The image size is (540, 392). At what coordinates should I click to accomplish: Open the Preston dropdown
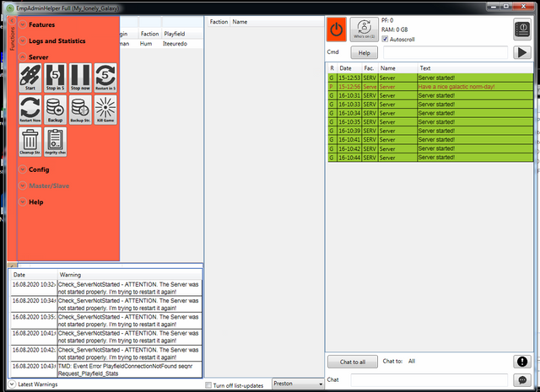(x=298, y=384)
